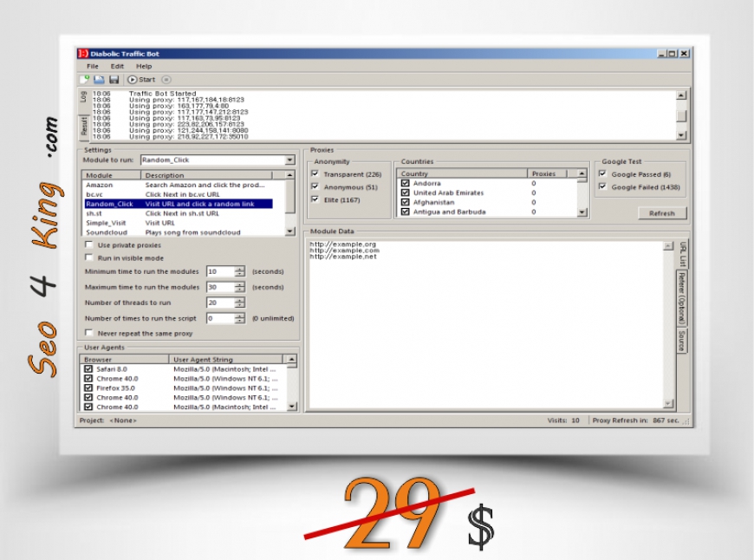This screenshot has height=560, width=754.
Task: Click the http://example.net URL line
Action: point(343,257)
